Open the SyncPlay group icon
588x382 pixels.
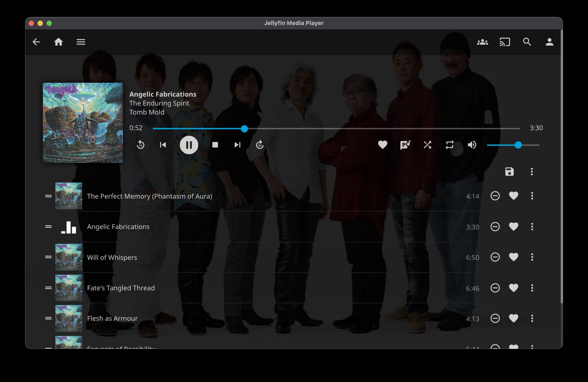pyautogui.click(x=482, y=42)
